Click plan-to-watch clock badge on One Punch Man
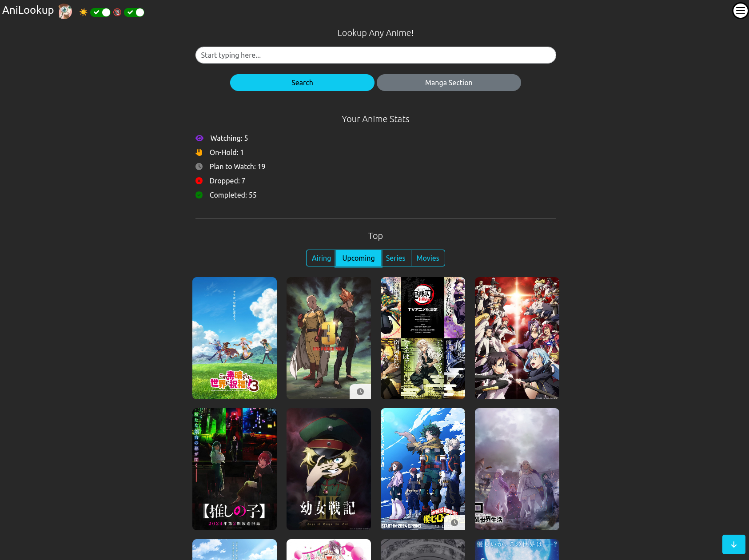The height and width of the screenshot is (560, 749). tap(360, 392)
